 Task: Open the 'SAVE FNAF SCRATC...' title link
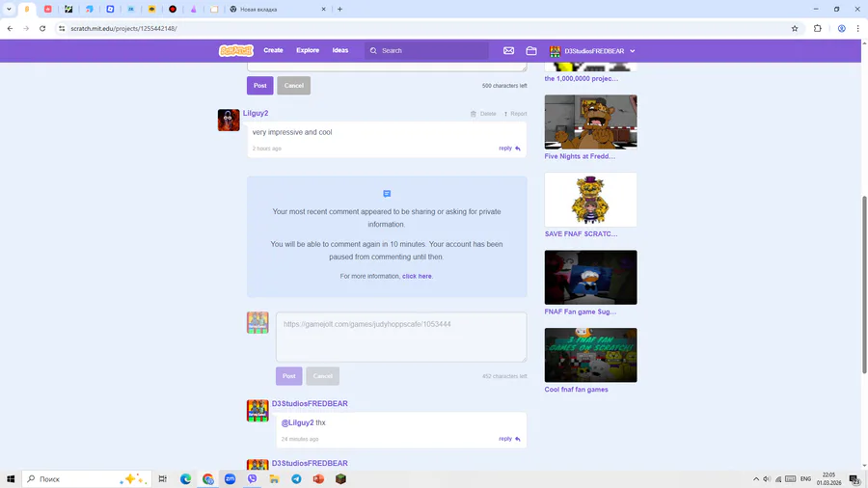tap(581, 234)
